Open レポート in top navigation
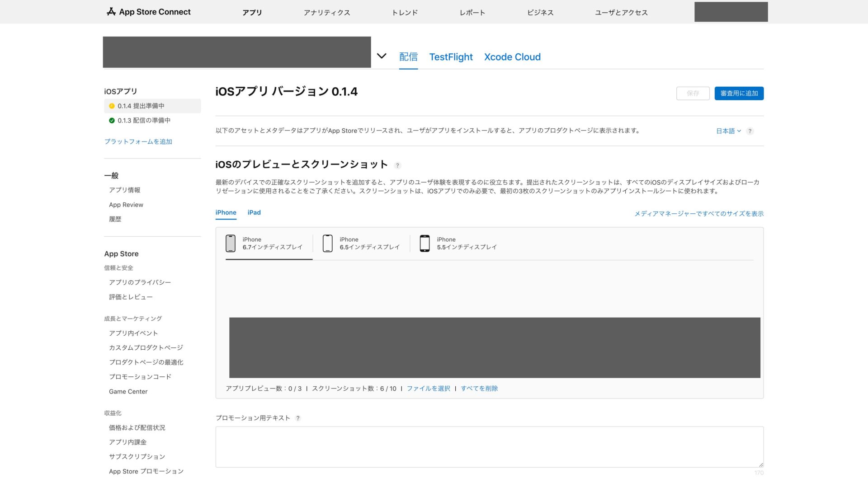Image resolution: width=868 pixels, height=483 pixels. tap(472, 13)
